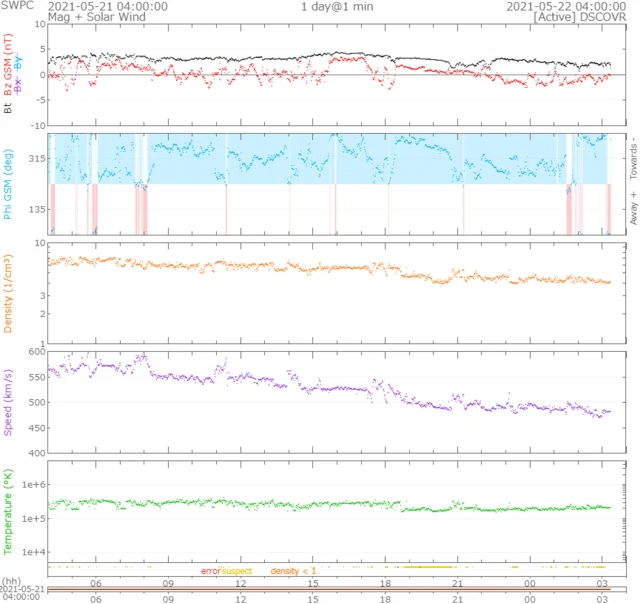640x604 pixels.
Task: Click the 'Towards -' label on right axis
Action: click(x=632, y=158)
